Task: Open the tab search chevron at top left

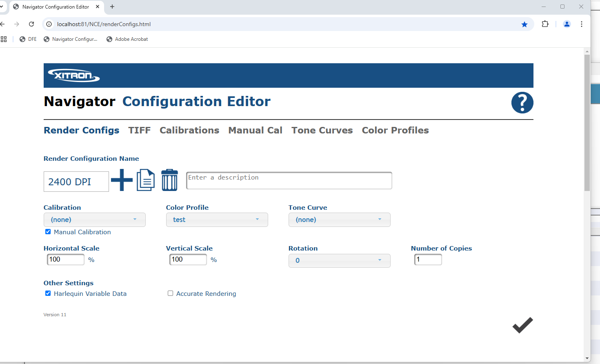Action: (2, 7)
